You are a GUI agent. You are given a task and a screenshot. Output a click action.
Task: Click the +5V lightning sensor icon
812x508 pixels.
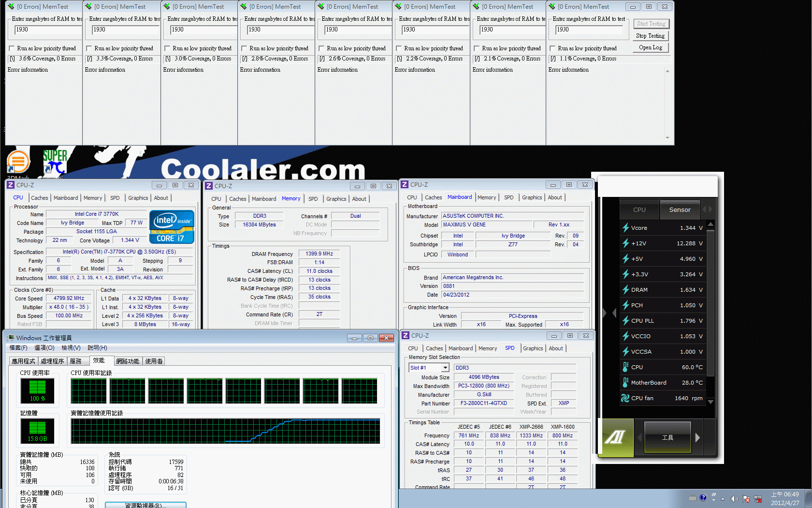point(625,259)
